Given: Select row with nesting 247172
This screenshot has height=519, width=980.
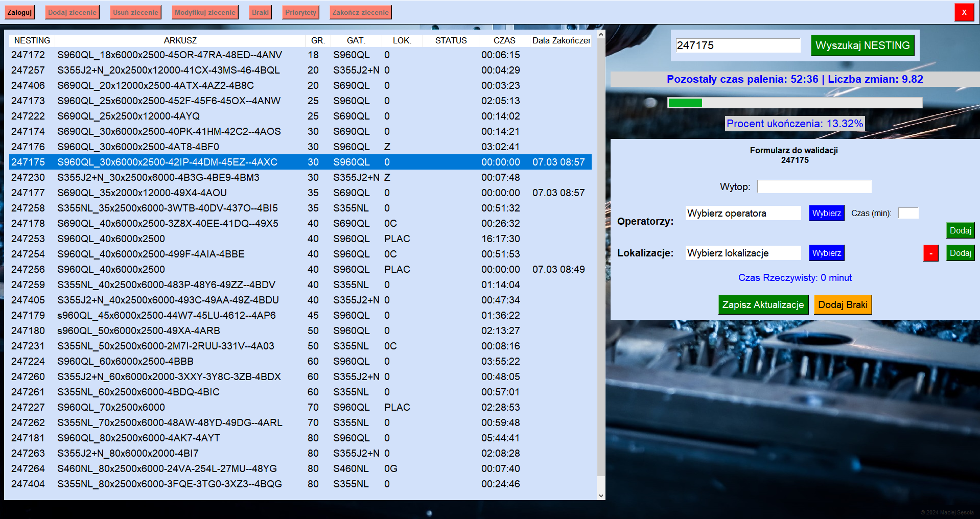Looking at the screenshot, I should pyautogui.click(x=300, y=55).
